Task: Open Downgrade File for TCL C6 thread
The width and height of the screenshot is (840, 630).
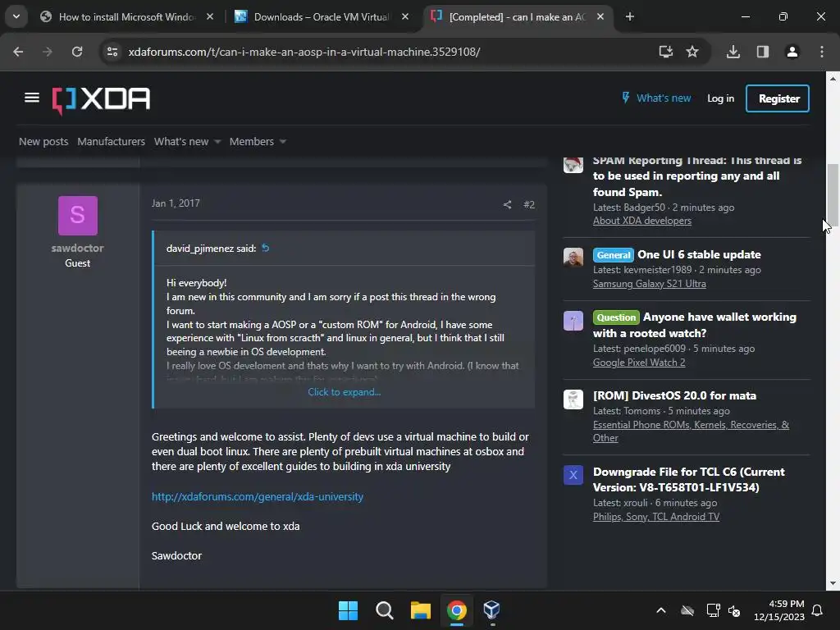Action: 688,479
